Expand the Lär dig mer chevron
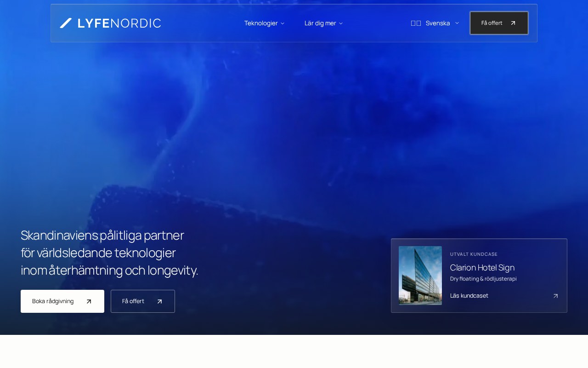Image resolution: width=588 pixels, height=368 pixels. [341, 23]
